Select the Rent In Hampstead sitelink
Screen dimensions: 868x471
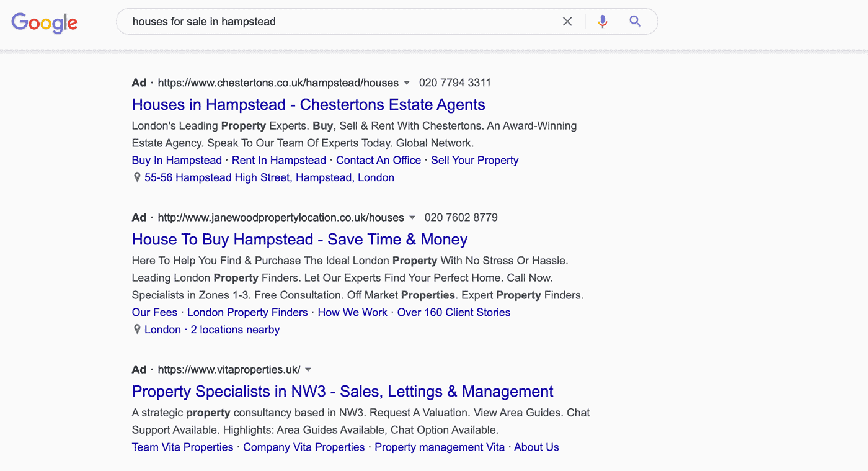278,160
